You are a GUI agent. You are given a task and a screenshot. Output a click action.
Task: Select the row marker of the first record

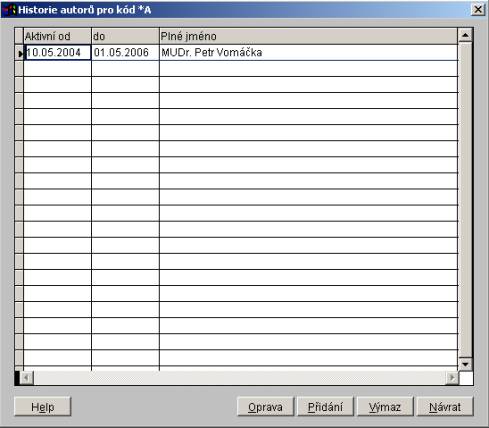[19, 53]
